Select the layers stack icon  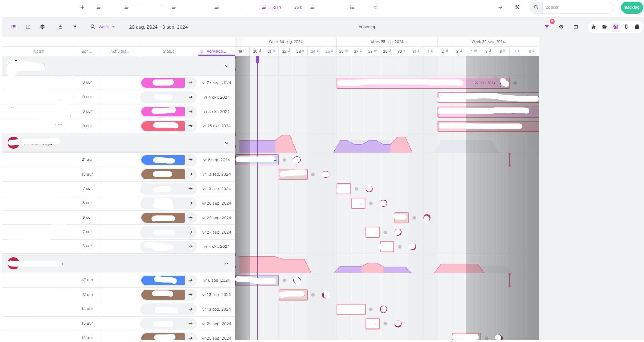(43, 27)
